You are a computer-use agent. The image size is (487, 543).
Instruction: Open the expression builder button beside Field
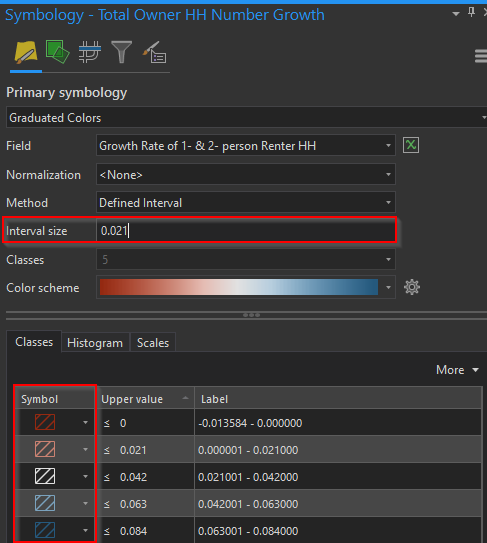[x=411, y=145]
